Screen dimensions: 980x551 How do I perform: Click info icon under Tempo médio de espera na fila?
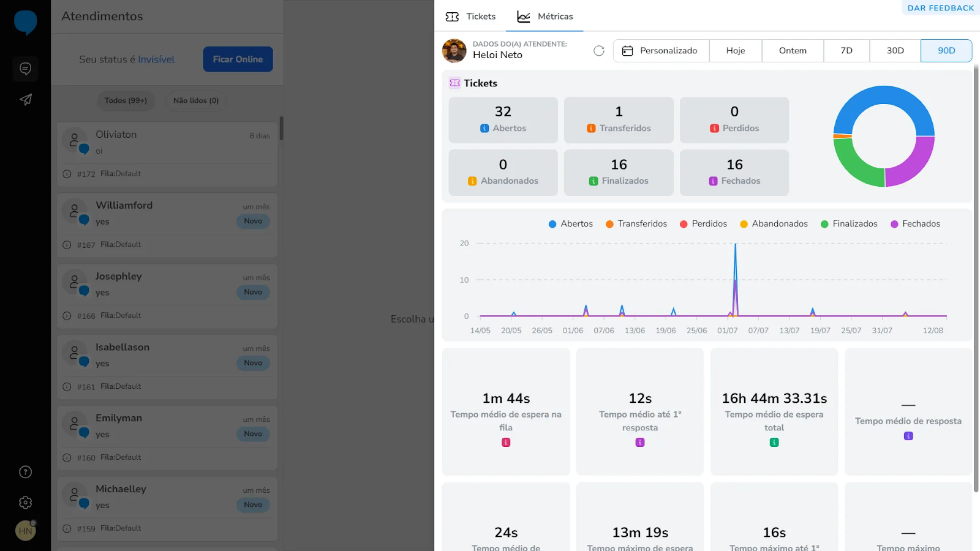click(x=506, y=443)
